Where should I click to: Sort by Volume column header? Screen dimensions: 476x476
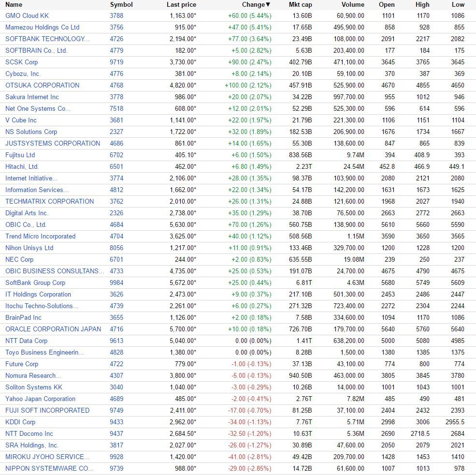pyautogui.click(x=353, y=4)
